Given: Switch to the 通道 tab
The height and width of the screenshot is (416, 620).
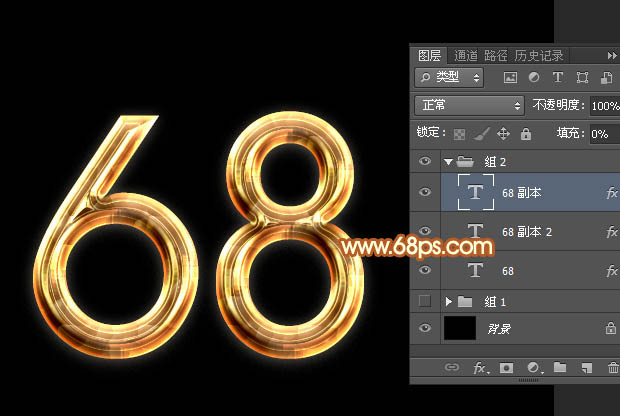Looking at the screenshot, I should [x=465, y=56].
